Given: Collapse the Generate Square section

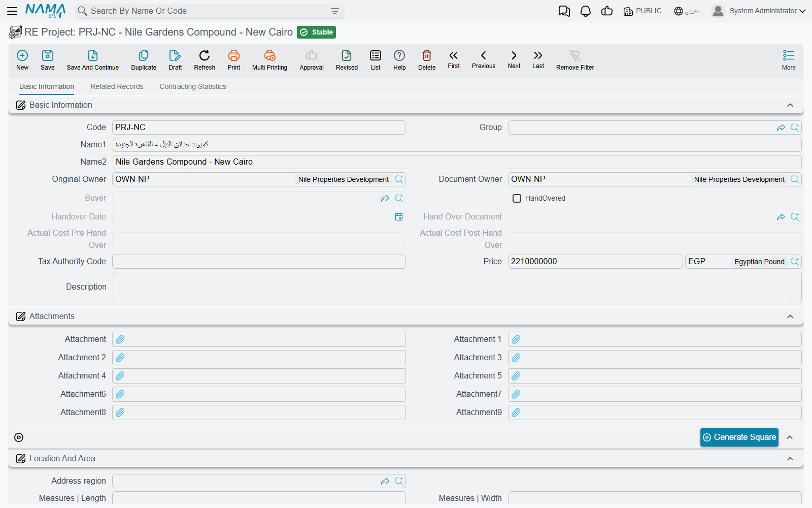Looking at the screenshot, I should point(790,437).
